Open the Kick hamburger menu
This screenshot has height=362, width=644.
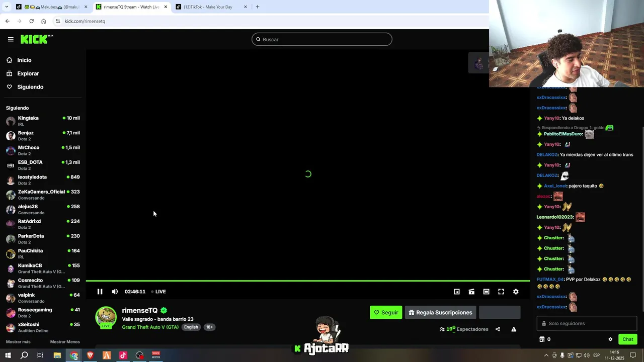click(11, 39)
